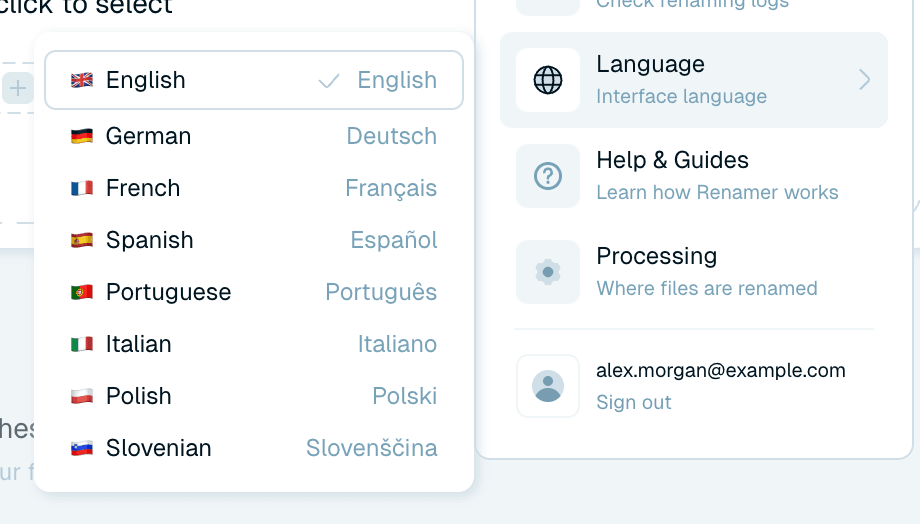Click 'Deutsch' native name label
The image size is (920, 524).
point(391,136)
